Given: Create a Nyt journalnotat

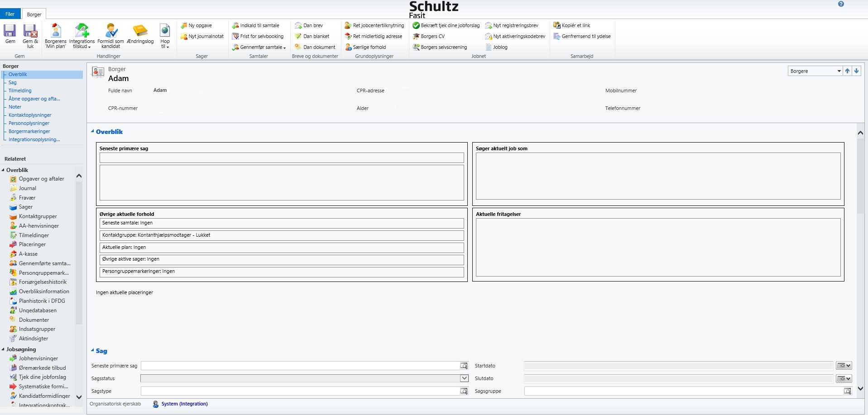Looking at the screenshot, I should [202, 36].
